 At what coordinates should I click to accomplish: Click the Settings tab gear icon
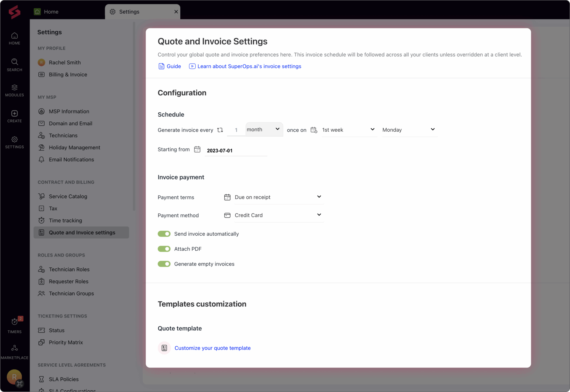coord(112,12)
